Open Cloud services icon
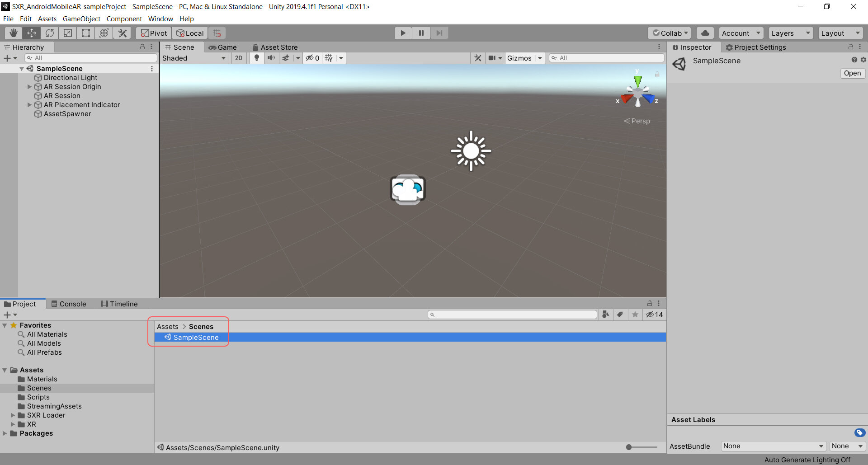This screenshot has height=465, width=868. pyautogui.click(x=705, y=33)
